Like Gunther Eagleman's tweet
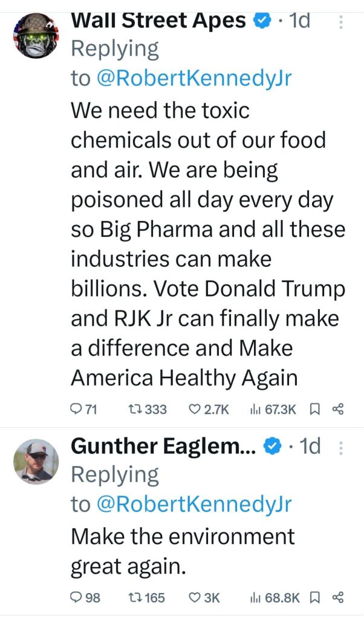The image size is (364, 619). (x=195, y=597)
